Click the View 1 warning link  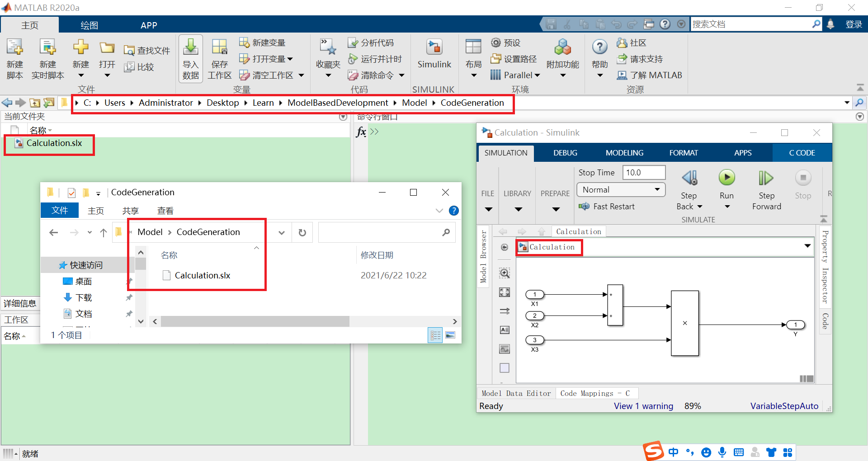pos(643,406)
